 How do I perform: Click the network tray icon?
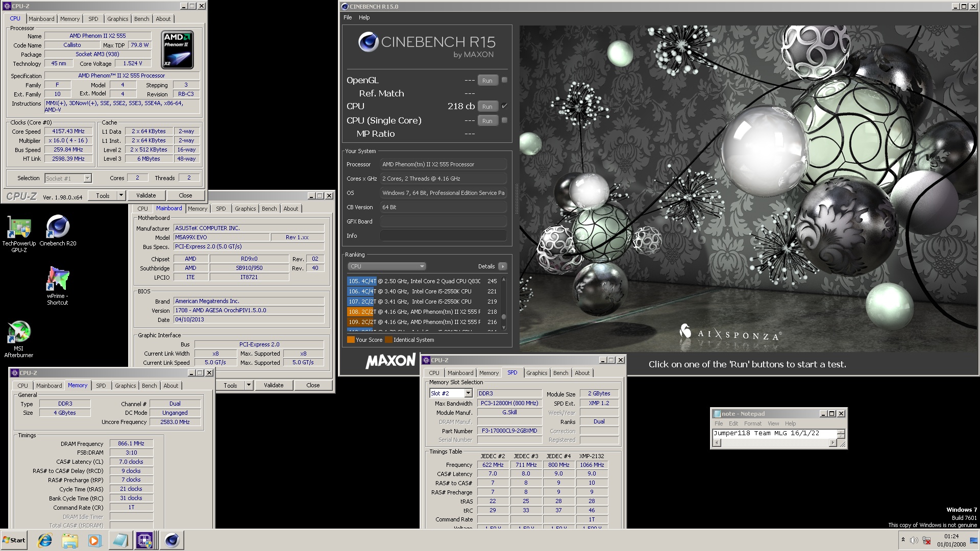(x=926, y=540)
